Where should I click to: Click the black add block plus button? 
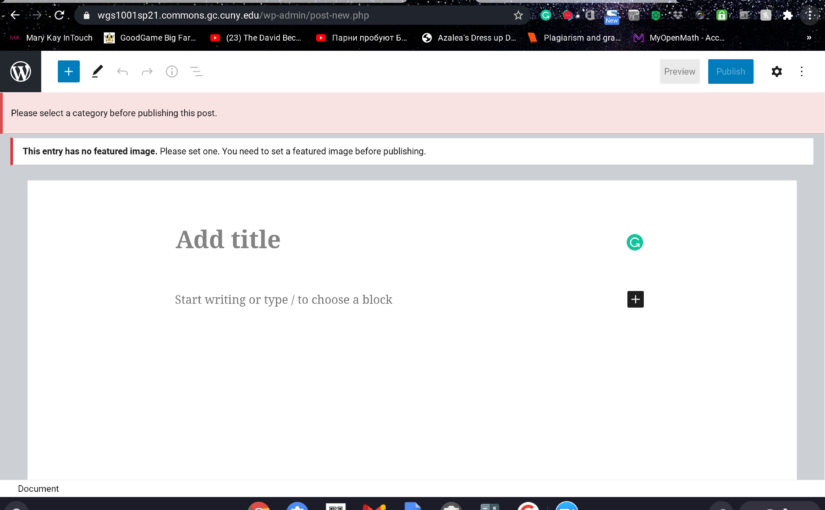tap(635, 299)
